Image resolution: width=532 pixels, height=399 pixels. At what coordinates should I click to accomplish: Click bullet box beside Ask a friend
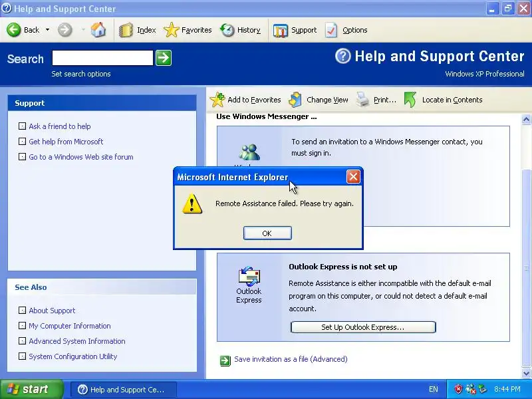click(x=22, y=126)
